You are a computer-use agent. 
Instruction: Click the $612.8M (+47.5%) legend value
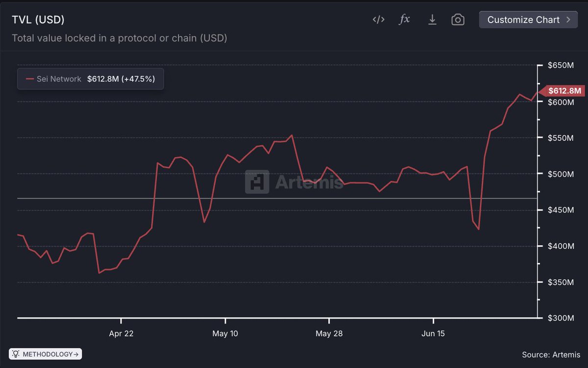[121, 79]
